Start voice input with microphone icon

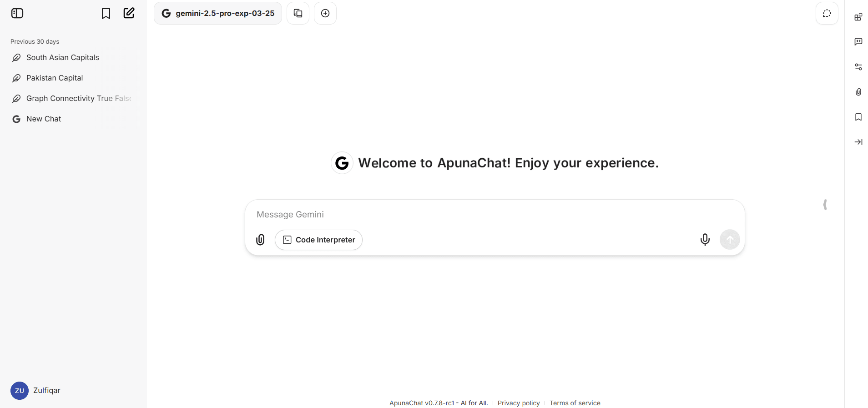point(705,239)
